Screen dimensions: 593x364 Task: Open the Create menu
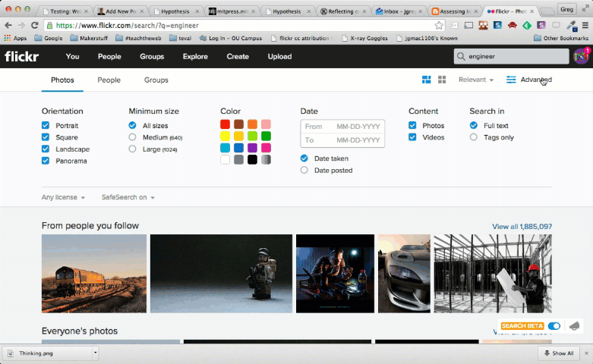pos(238,56)
